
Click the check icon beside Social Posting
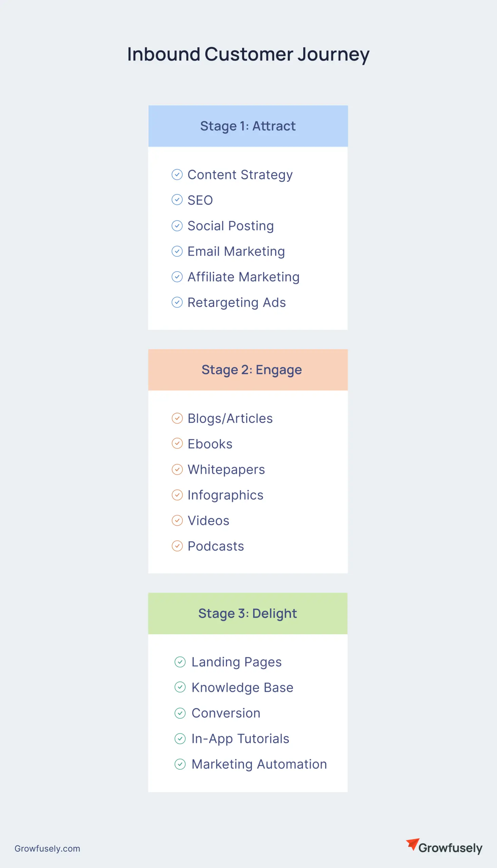pos(177,226)
